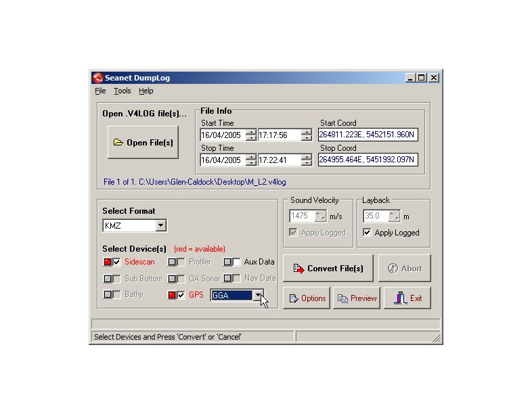The height and width of the screenshot is (414, 532).
Task: Decrement Start Time clock spinner down arrow
Action: point(307,137)
